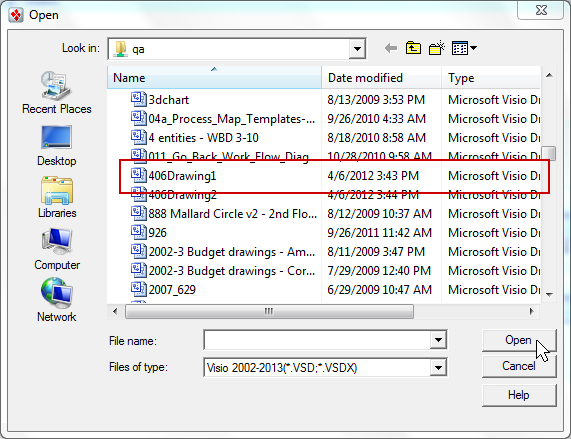Open Libraries in places bar
This screenshot has width=571, height=439.
(x=57, y=197)
